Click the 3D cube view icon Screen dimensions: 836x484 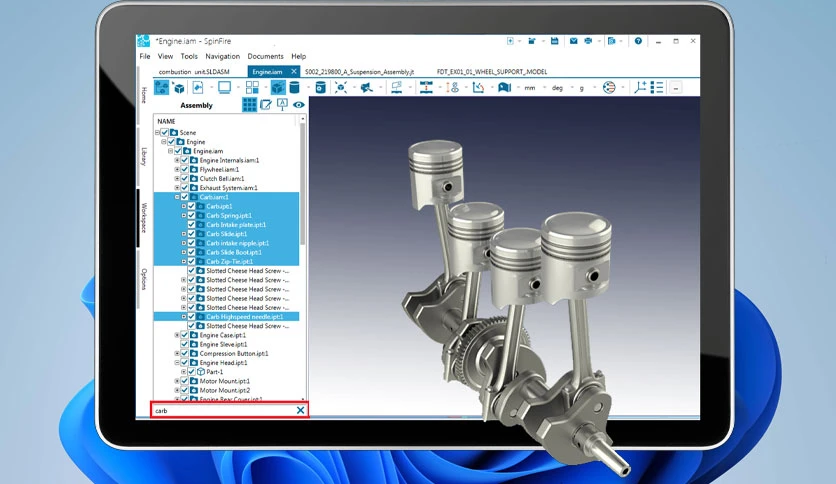pos(180,88)
